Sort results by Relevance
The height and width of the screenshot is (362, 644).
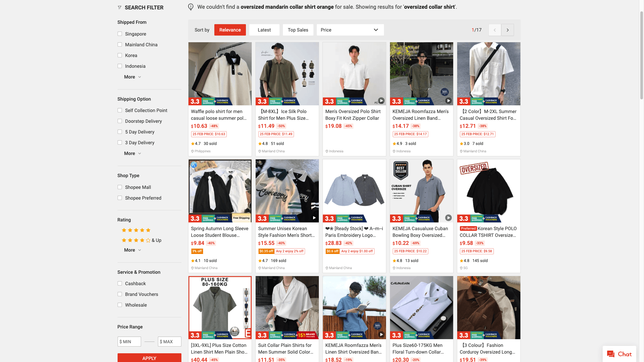tap(230, 30)
